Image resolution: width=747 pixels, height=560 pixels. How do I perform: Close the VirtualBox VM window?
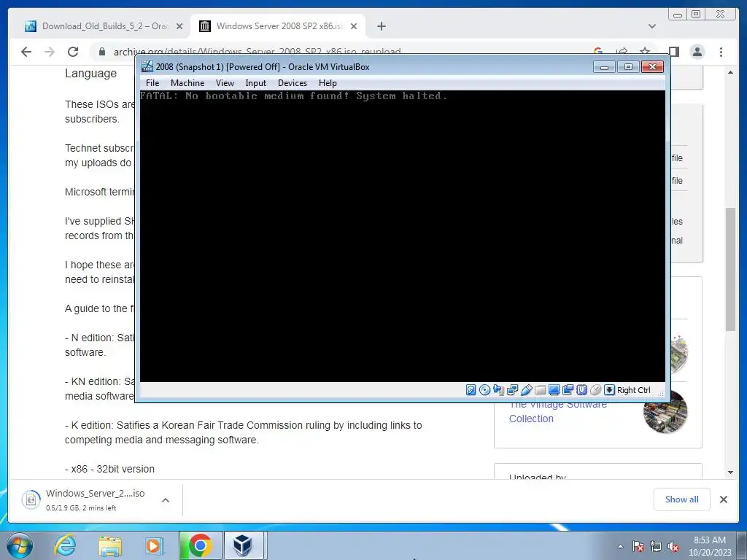[653, 66]
